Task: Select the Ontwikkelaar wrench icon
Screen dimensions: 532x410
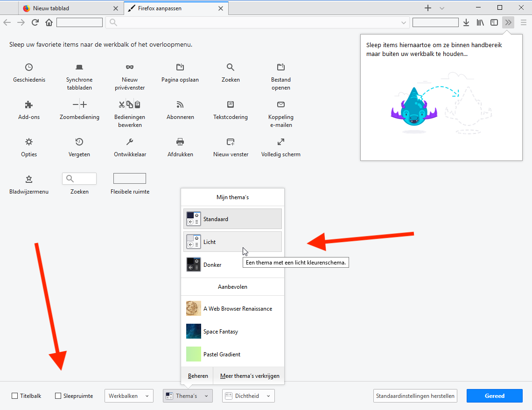Action: (x=130, y=142)
